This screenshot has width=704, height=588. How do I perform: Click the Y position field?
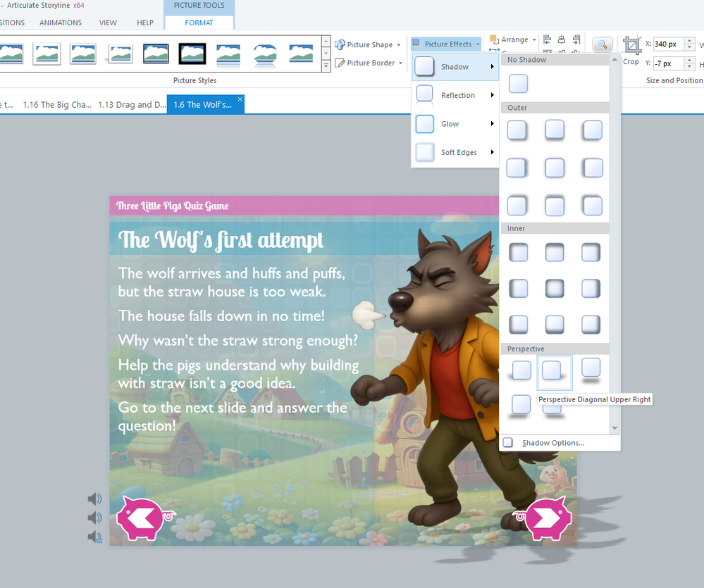[x=668, y=63]
